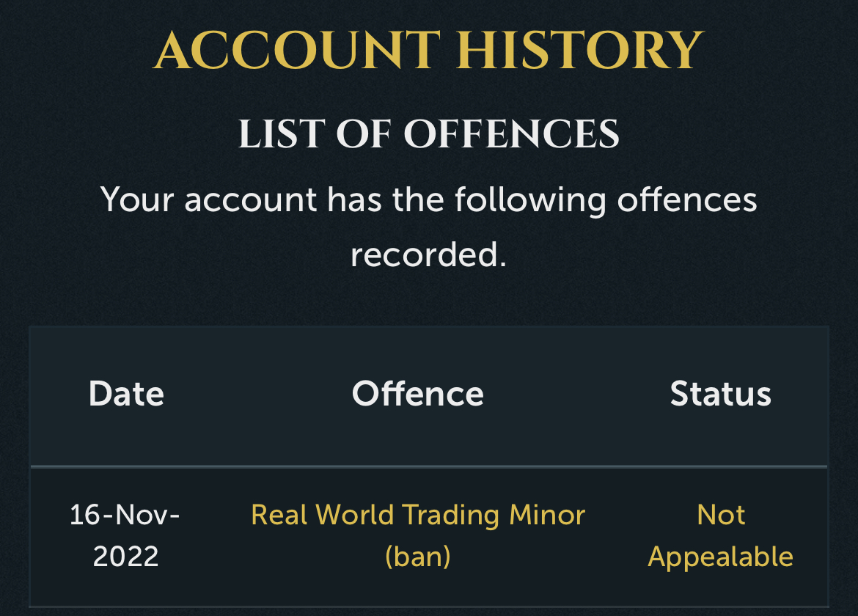
Task: Click the word 'Appealable' in the status cell
Action: [x=721, y=557]
